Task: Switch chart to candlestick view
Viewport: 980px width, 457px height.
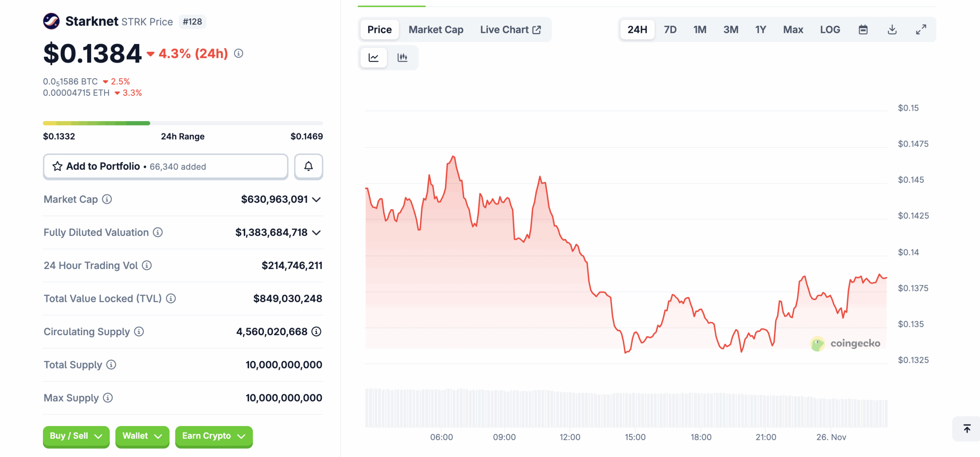Action: [403, 57]
